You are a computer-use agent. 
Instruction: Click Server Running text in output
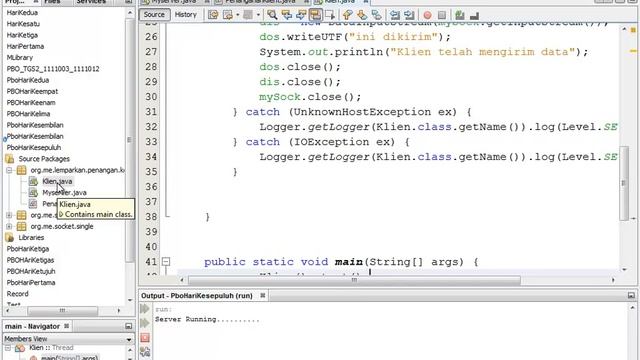tap(207, 319)
